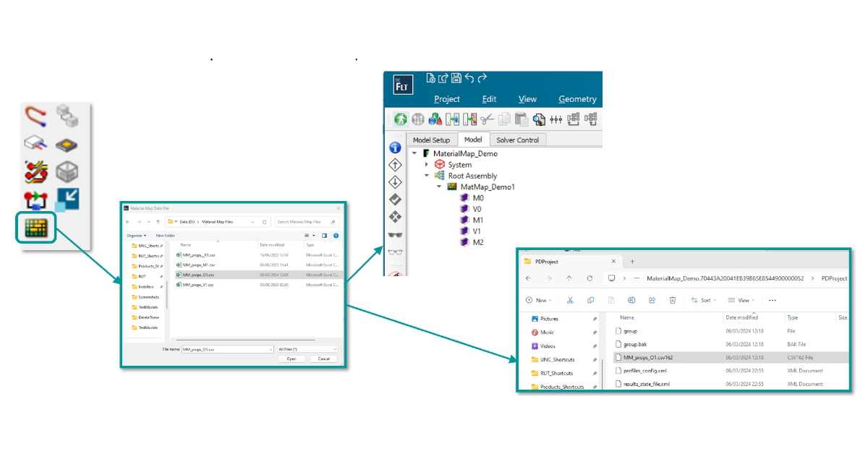Click the magnet tool icon
The height and width of the screenshot is (454, 868).
click(35, 116)
